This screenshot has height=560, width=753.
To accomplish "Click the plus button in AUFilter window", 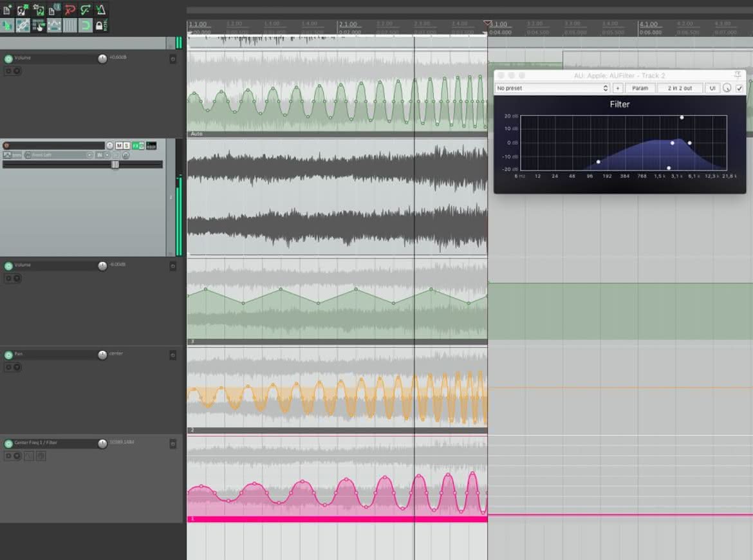I will [x=618, y=88].
